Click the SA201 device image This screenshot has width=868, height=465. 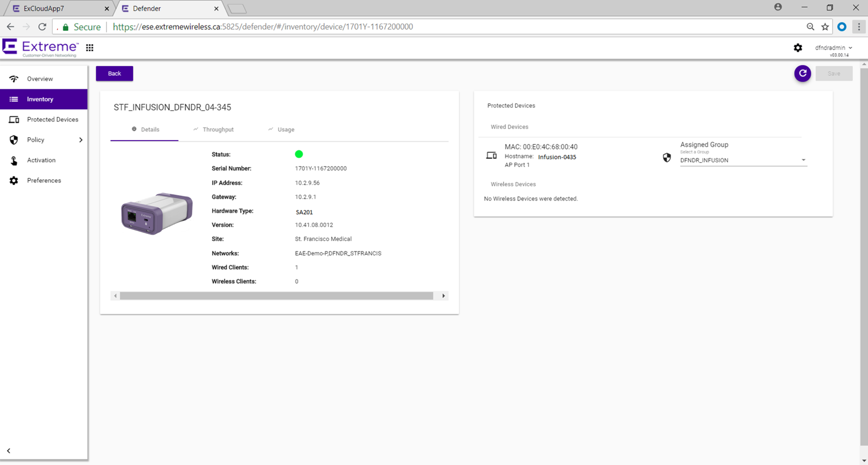point(157,213)
